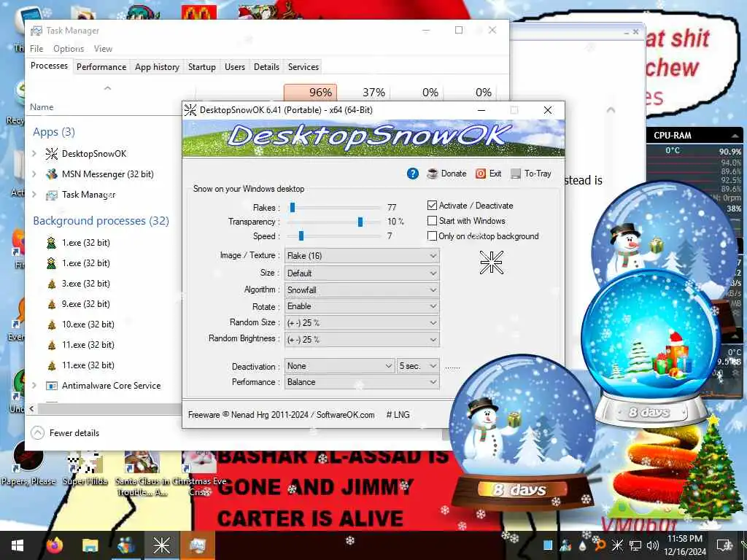The width and height of the screenshot is (747, 560).
Task: Click the Speed slider handle
Action: click(301, 236)
